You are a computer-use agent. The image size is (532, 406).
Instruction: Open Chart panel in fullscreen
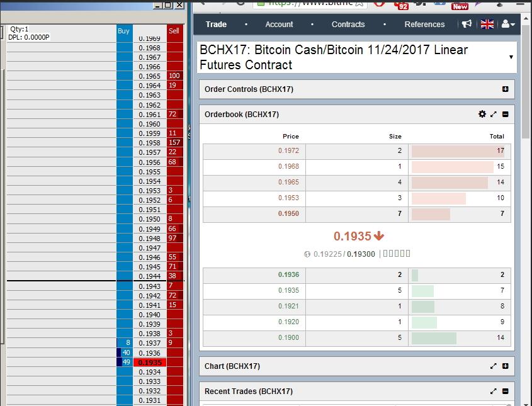pos(494,366)
